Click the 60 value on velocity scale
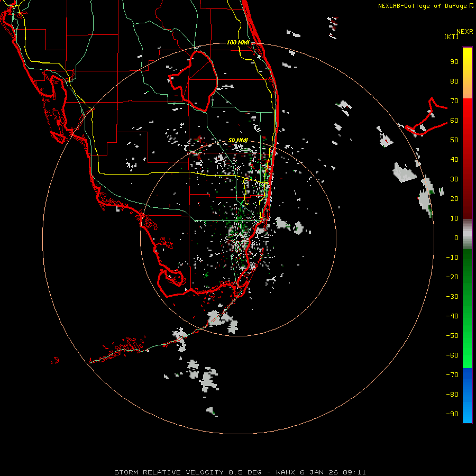The image size is (476, 476). coord(454,120)
